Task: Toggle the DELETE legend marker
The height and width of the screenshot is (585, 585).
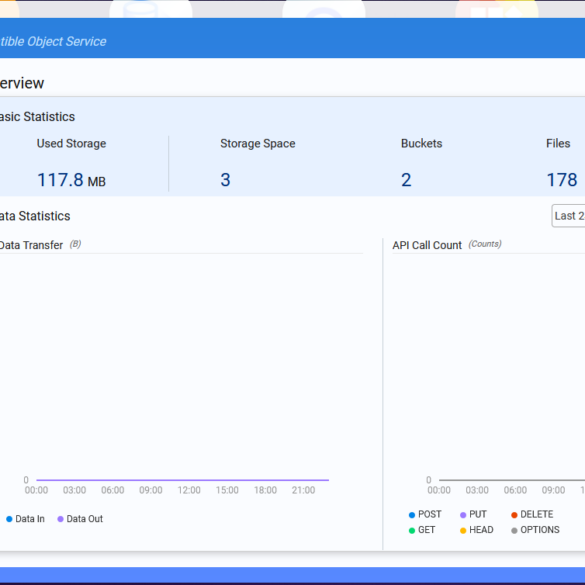Action: click(514, 515)
